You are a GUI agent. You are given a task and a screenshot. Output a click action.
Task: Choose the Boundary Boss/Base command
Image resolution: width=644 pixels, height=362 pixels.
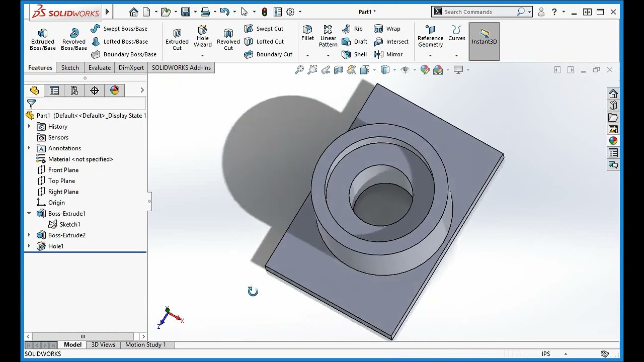(x=124, y=54)
